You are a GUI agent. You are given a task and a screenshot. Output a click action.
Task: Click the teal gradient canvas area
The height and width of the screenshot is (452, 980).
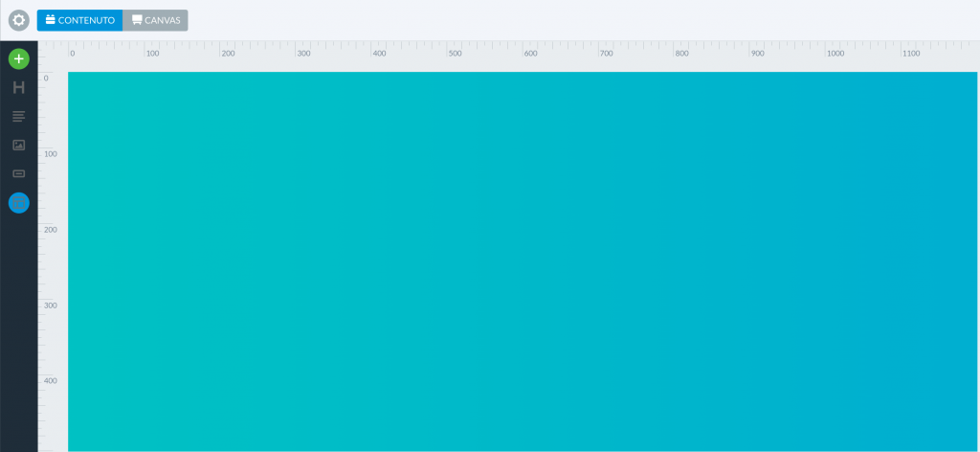(x=523, y=261)
